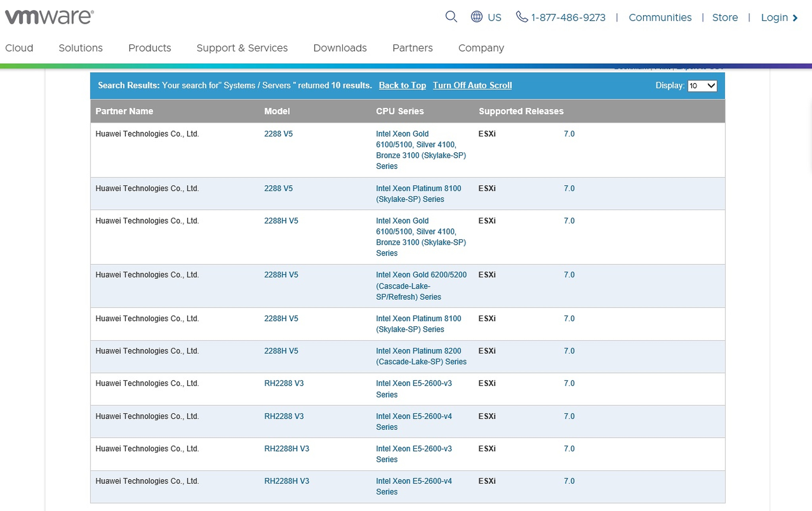This screenshot has height=511, width=812.
Task: Open the first RH2288 V3 model link
Action: click(x=283, y=383)
